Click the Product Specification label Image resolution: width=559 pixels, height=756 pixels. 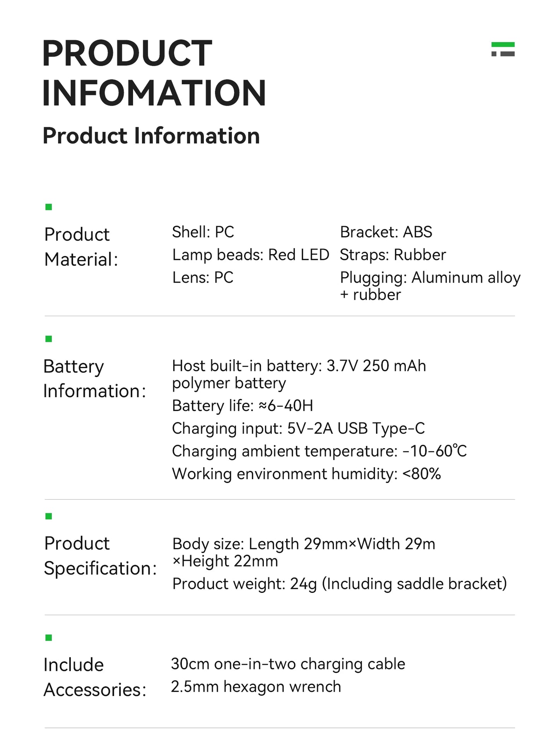click(101, 556)
